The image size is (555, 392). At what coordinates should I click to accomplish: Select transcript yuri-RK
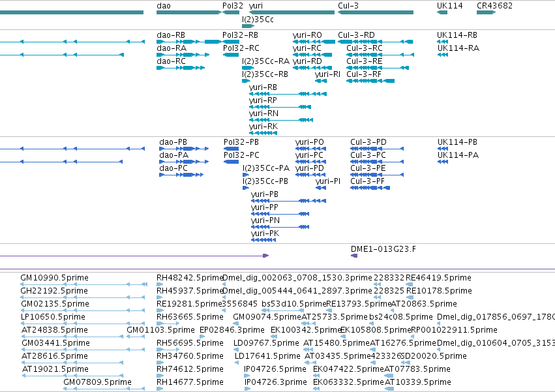point(263,133)
